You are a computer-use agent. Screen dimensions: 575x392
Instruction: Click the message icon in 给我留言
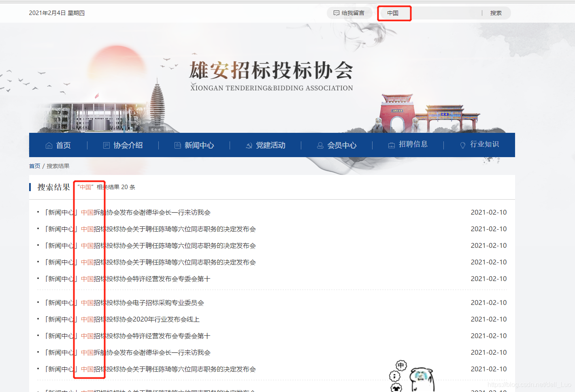pyautogui.click(x=336, y=13)
